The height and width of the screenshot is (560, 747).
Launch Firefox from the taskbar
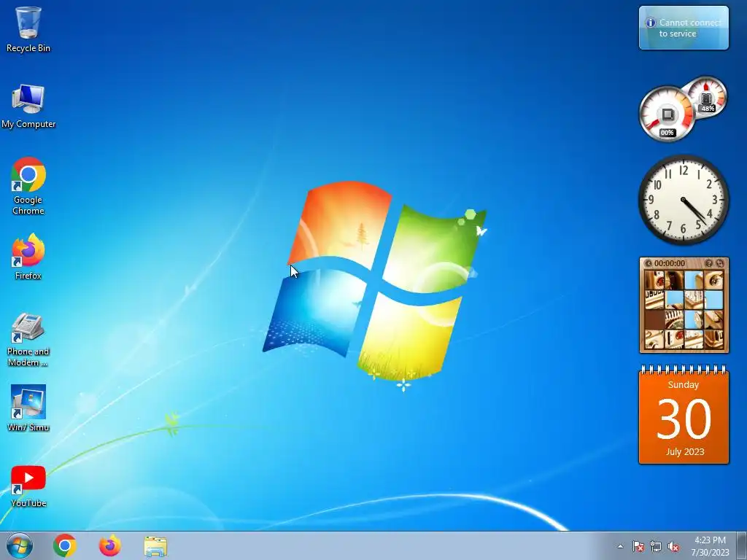coord(110,545)
